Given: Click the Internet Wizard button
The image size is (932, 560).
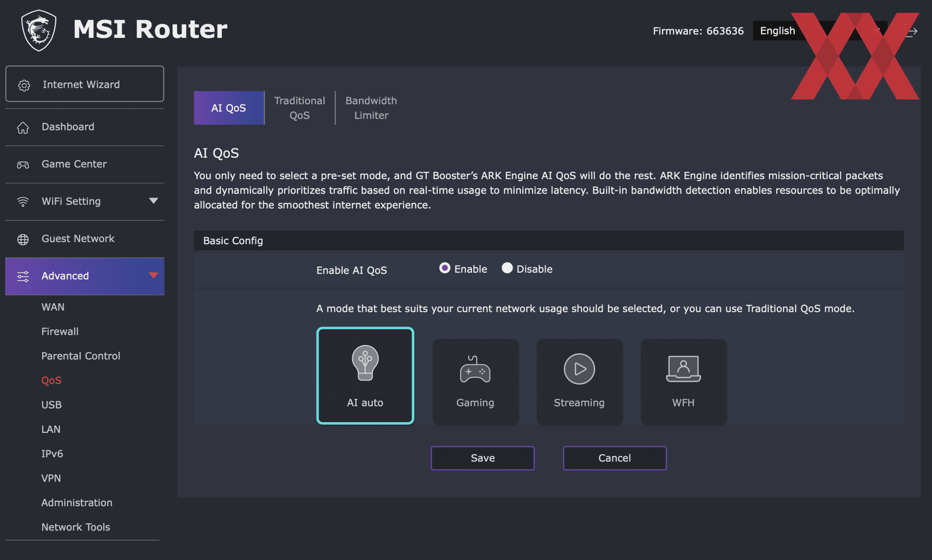Looking at the screenshot, I should coord(84,84).
